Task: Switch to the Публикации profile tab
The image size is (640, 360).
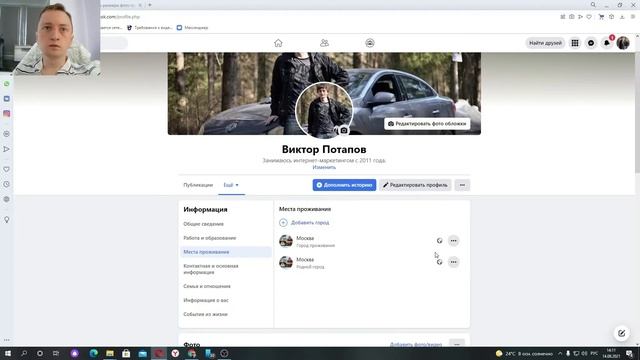Action: (198, 185)
